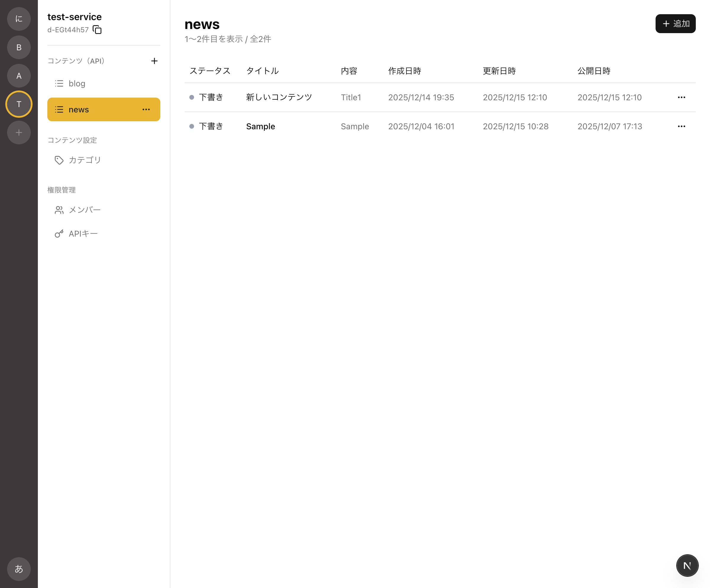Image resolution: width=710 pixels, height=588 pixels.
Task: Open the 'あ' user account avatar
Action: (19, 569)
